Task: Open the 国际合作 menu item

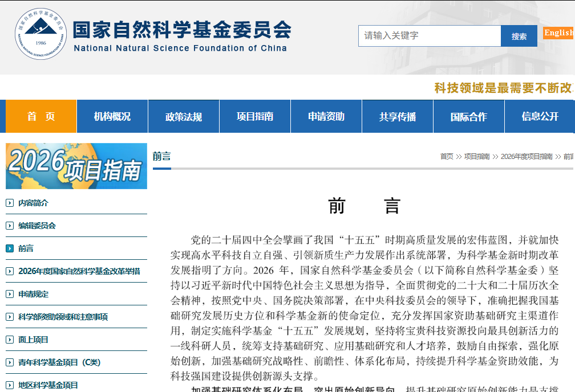Action: (x=468, y=116)
